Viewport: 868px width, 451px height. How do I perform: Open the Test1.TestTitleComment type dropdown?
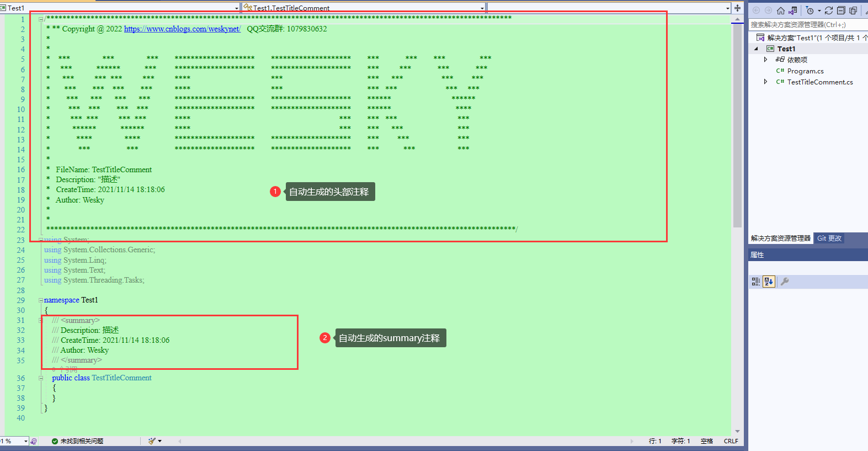click(482, 8)
